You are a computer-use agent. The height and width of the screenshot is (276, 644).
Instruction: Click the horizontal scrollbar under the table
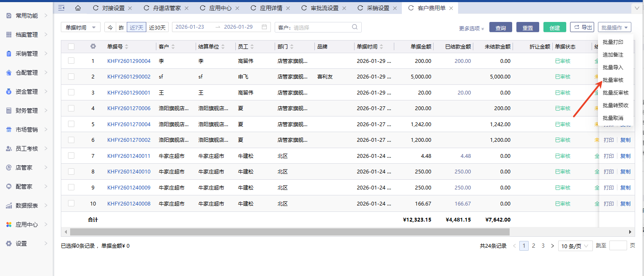(289, 232)
